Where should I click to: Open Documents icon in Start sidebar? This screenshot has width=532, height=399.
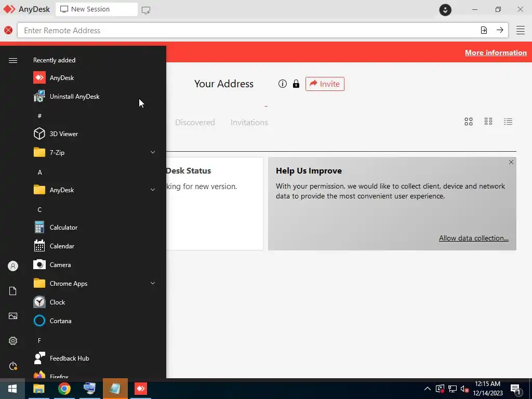tap(13, 291)
